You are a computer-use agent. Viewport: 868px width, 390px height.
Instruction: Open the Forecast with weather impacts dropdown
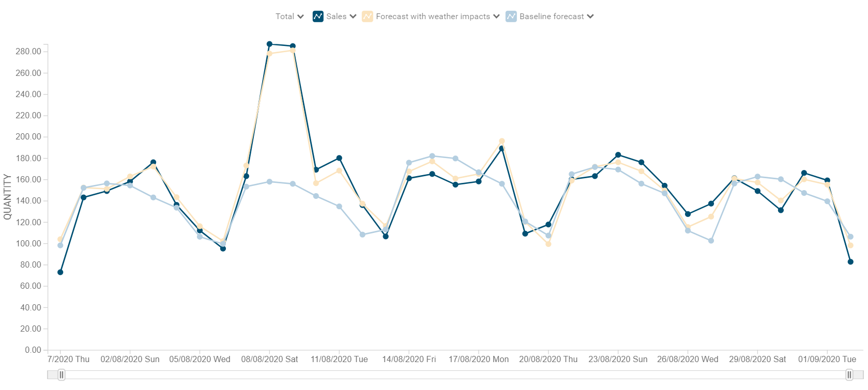497,16
